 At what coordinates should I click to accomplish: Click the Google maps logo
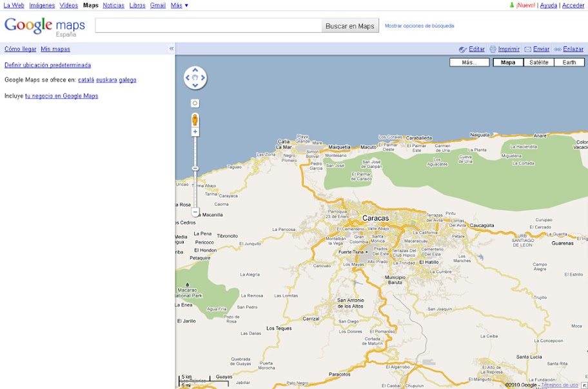(x=44, y=26)
